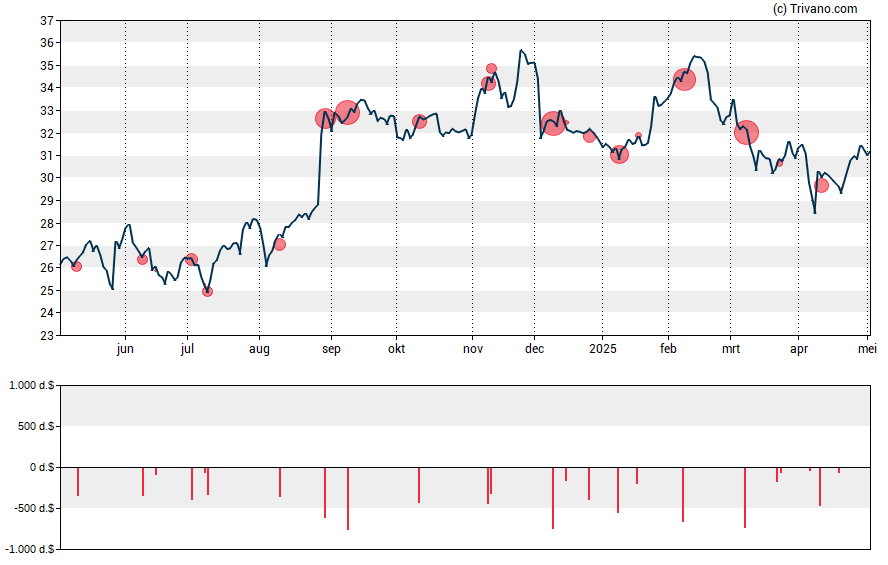The width and height of the screenshot is (888, 565).
Task: Select the red bubble in mid-August near 27
Action: coord(280,245)
